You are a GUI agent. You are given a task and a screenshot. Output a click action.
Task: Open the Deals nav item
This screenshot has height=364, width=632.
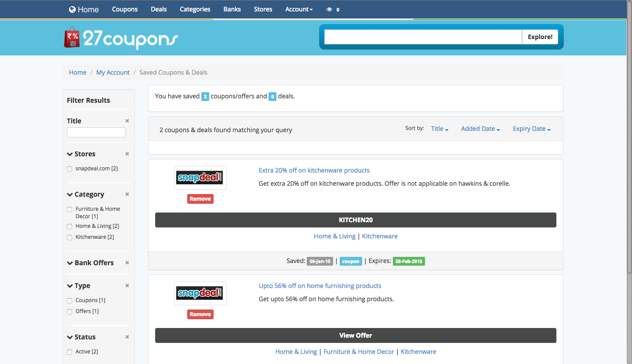159,9
